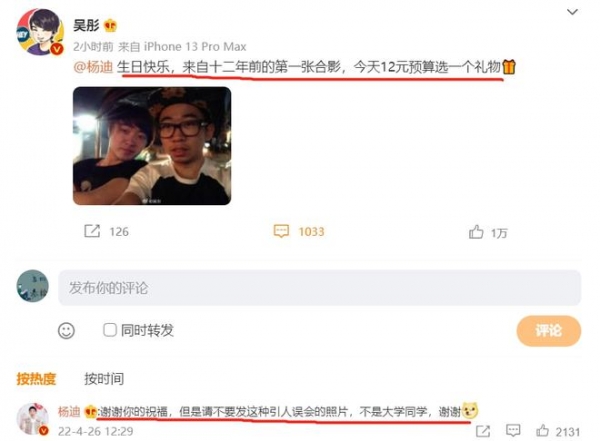Open commenter 杨迪's username link
Viewport: 600px width, 441px height.
pyautogui.click(x=69, y=412)
